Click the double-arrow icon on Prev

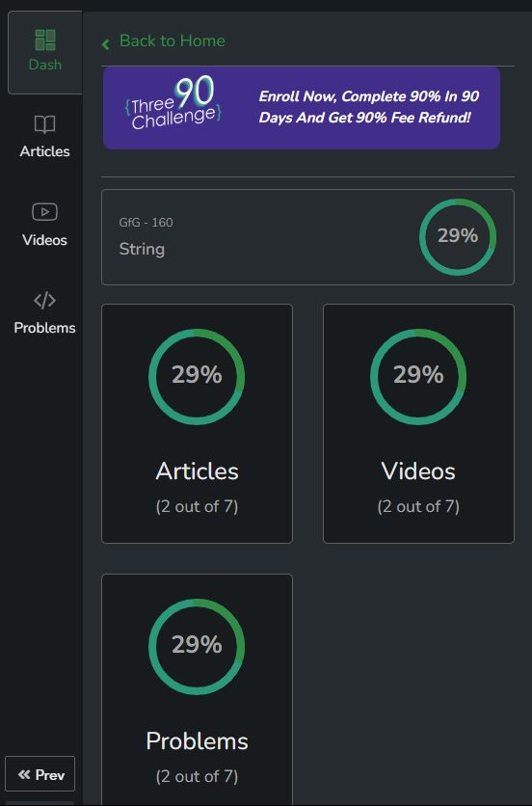(x=24, y=774)
